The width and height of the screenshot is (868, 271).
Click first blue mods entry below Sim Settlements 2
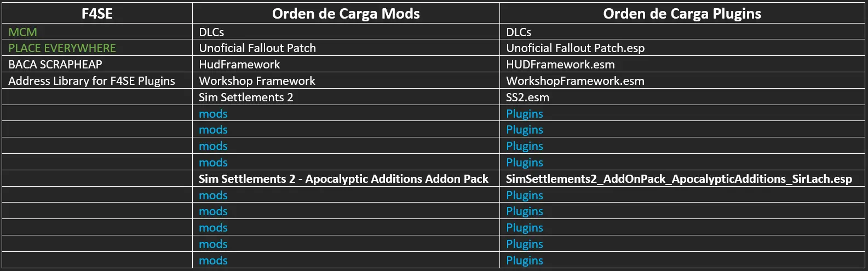coord(213,113)
